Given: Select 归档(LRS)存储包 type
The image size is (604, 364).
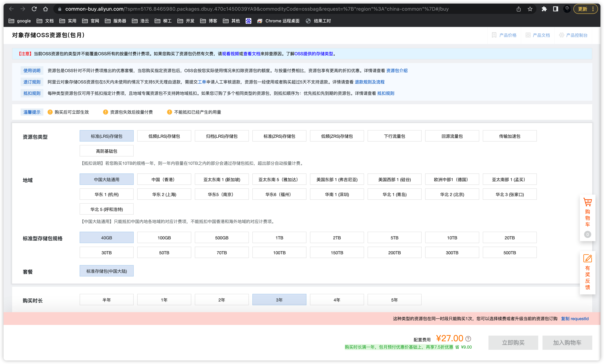Looking at the screenshot, I should 222,136.
